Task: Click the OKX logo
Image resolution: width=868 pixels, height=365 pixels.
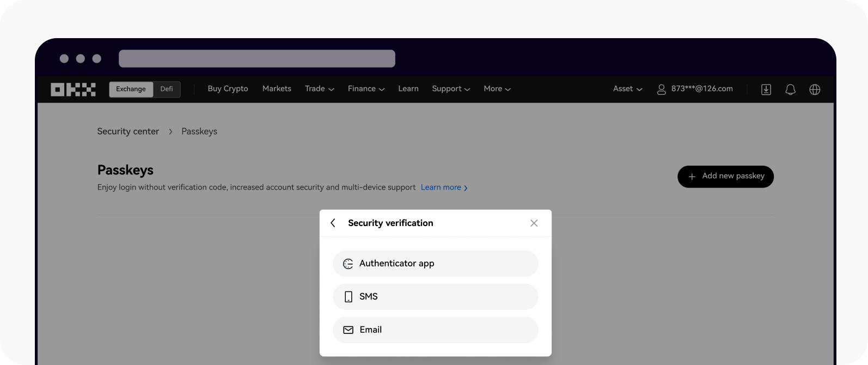Action: [x=73, y=89]
